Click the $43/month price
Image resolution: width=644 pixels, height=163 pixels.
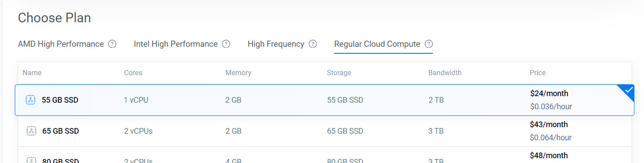point(549,125)
